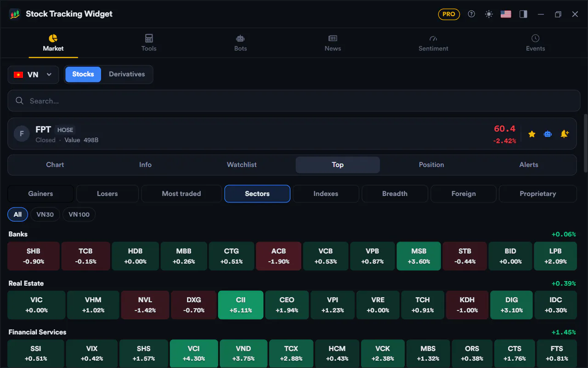Image resolution: width=588 pixels, height=368 pixels.
Task: Open the Breadth view
Action: point(395,194)
